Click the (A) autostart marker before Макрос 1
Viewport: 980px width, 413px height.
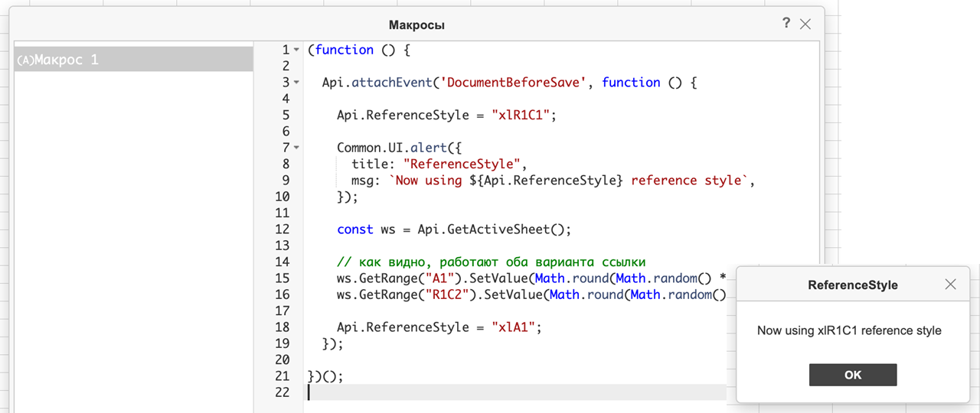pyautogui.click(x=25, y=60)
